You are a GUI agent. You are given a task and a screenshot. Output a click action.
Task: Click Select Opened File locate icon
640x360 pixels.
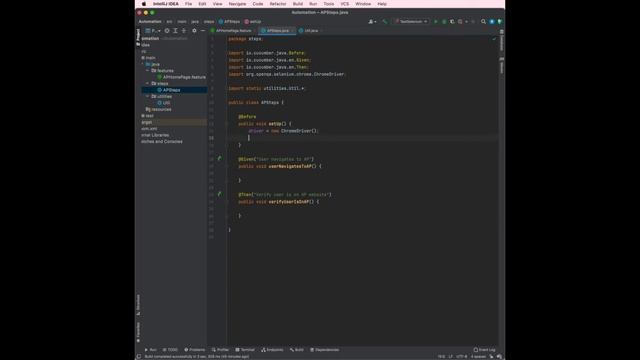point(167,31)
